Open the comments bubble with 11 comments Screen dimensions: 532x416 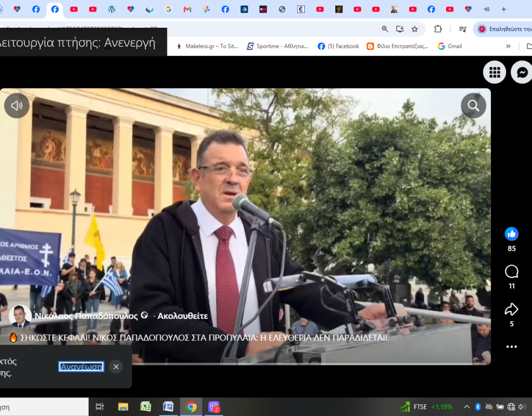pos(511,272)
